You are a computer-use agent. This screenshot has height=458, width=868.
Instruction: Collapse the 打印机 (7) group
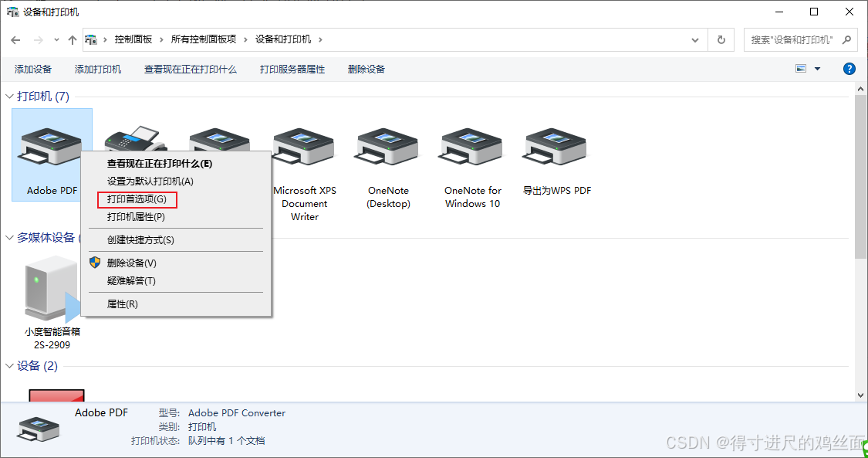click(9, 97)
